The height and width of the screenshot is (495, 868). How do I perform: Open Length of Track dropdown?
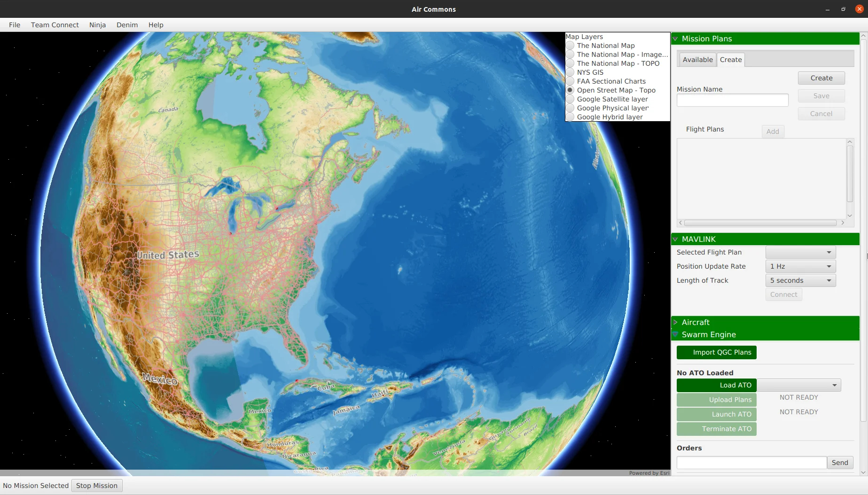pos(800,281)
